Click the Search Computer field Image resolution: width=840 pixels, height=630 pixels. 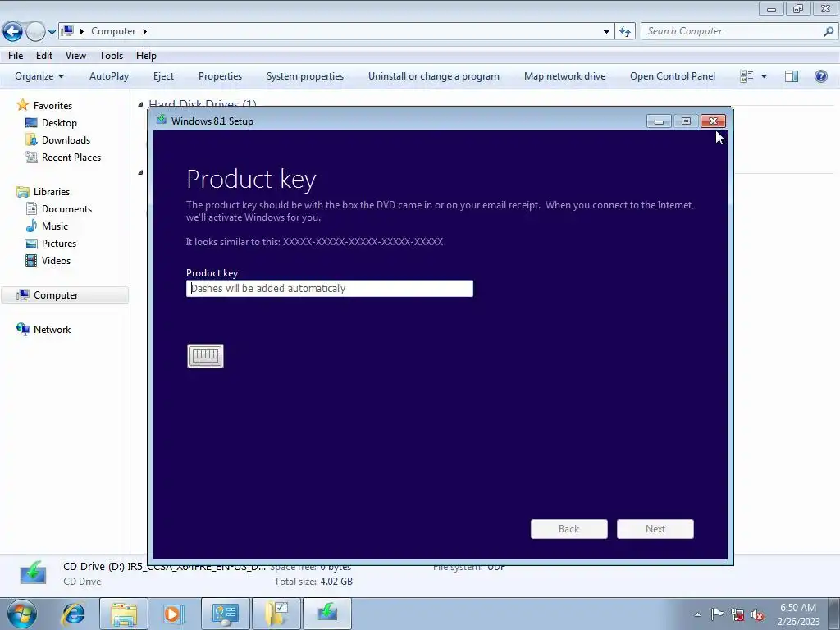[x=731, y=31]
